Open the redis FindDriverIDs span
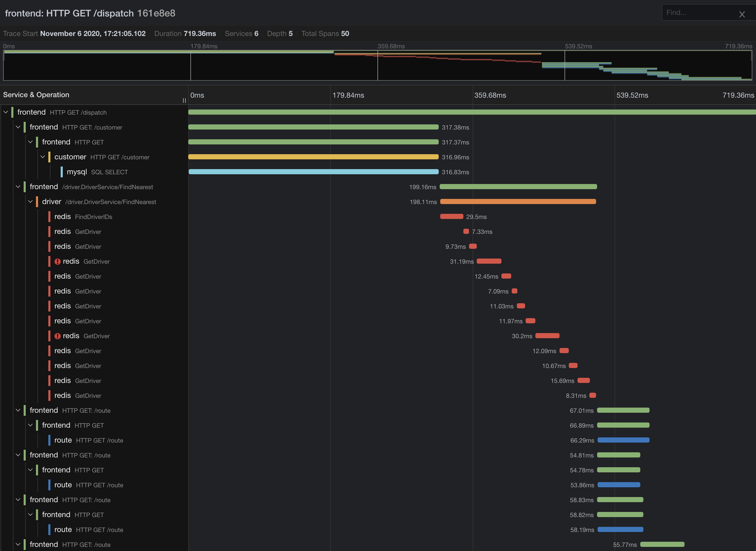The image size is (756, 551). (83, 217)
